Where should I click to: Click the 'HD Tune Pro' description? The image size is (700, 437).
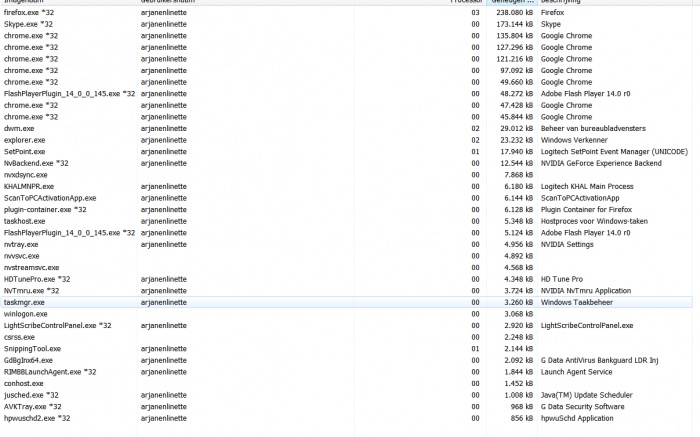tap(562, 279)
